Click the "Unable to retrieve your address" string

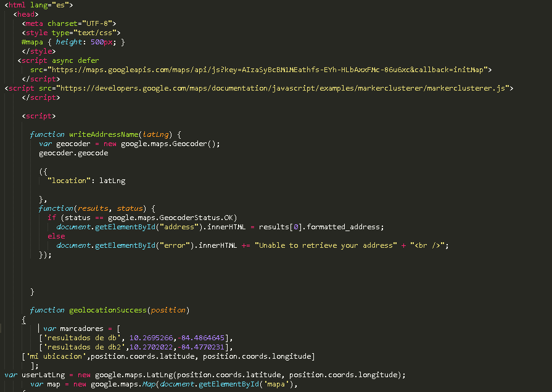326,245
